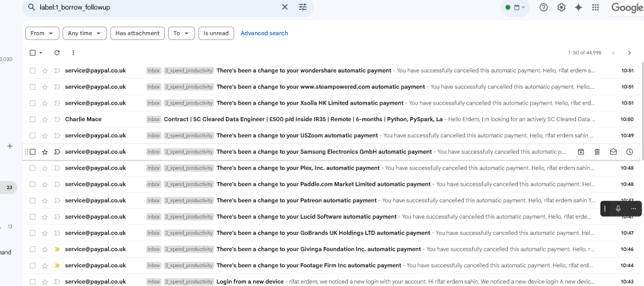This screenshot has width=644, height=286.
Task: Snooze the Samsung Electronics GmbH email
Action: click(630, 152)
